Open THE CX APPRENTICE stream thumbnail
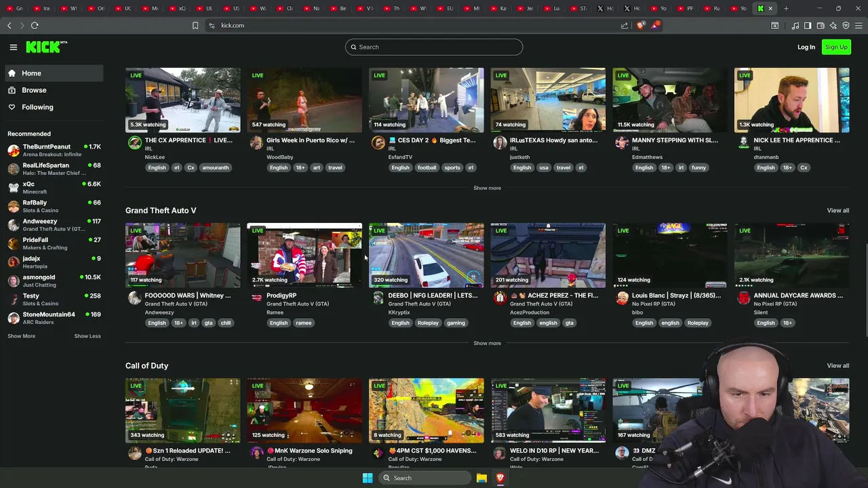Screen dimensions: 868x488 (x=182, y=100)
